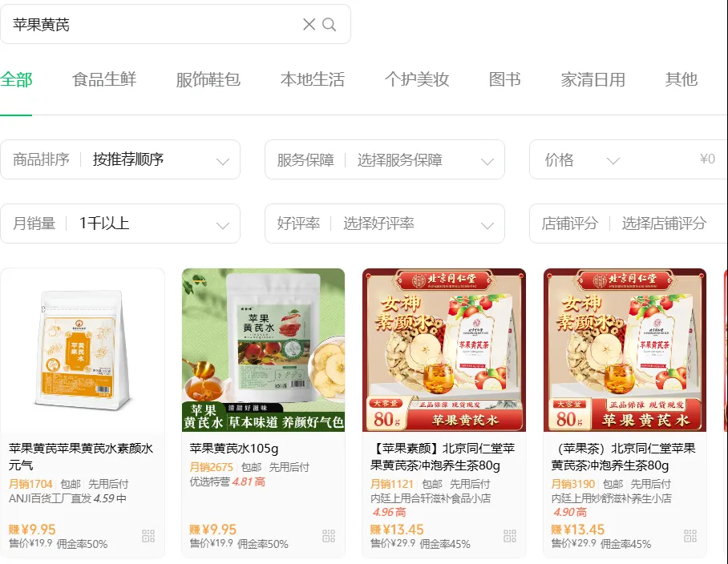The height and width of the screenshot is (564, 728).
Task: Open the 服务保障 filter dropdown
Action: pyautogui.click(x=384, y=159)
